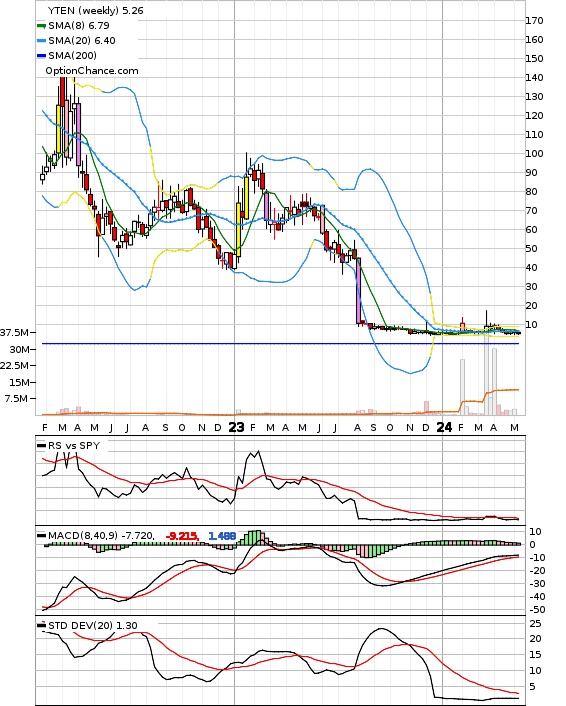
Task: Click the red MACD value -9.215
Action: tap(181, 536)
